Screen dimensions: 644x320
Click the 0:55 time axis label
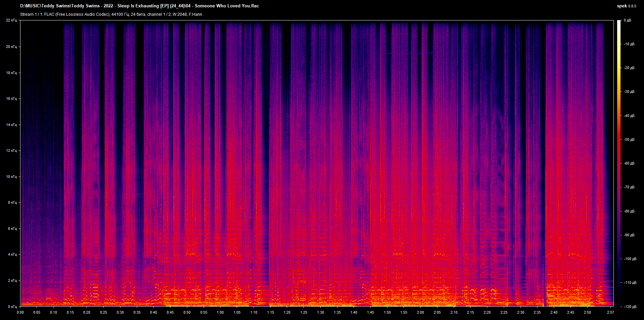tap(204, 312)
